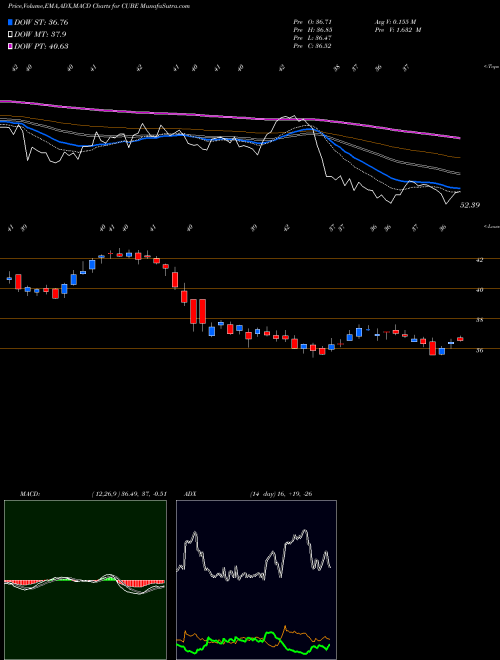Click the 'MACD:' panel heading

point(29,494)
